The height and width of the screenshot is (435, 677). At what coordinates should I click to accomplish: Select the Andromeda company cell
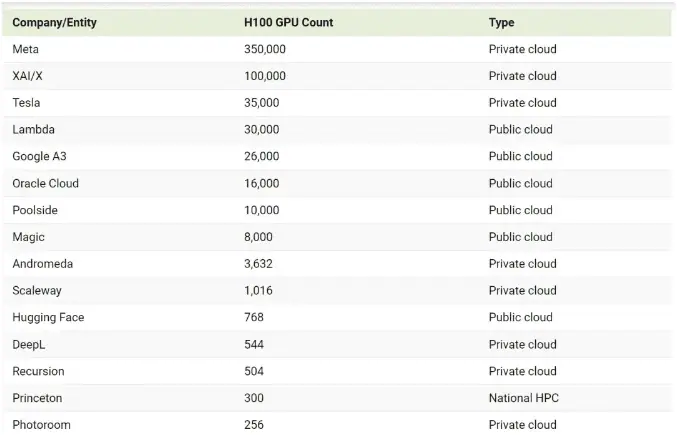[42, 264]
